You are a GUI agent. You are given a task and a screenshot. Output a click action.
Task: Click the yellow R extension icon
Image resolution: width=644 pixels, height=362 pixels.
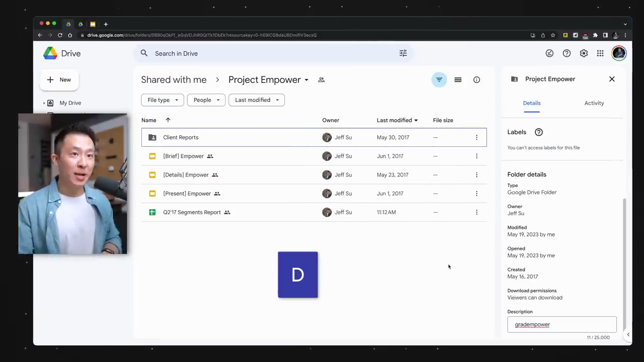pyautogui.click(x=566, y=35)
